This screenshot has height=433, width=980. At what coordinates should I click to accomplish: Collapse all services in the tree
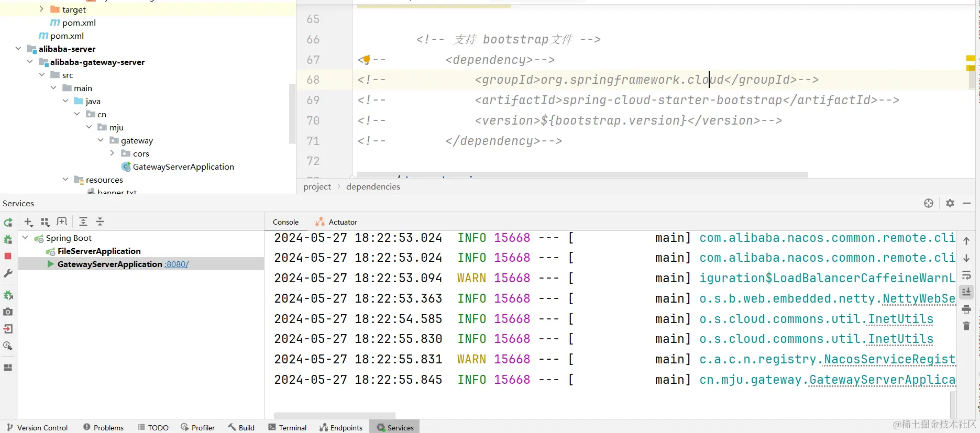tap(100, 221)
